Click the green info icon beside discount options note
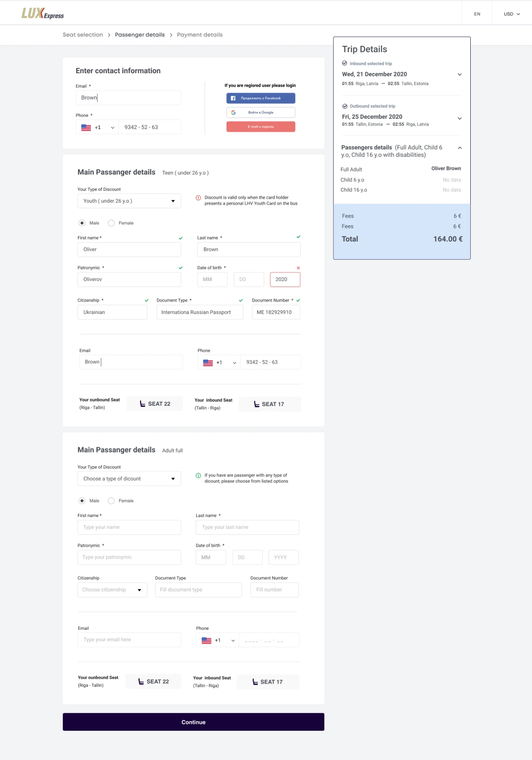 tap(199, 475)
